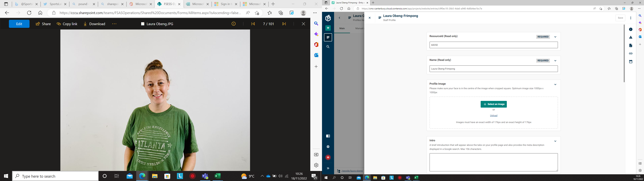Screen dimensions: 644x181
Task: Jump to last image in viewer
Action: pos(284,24)
